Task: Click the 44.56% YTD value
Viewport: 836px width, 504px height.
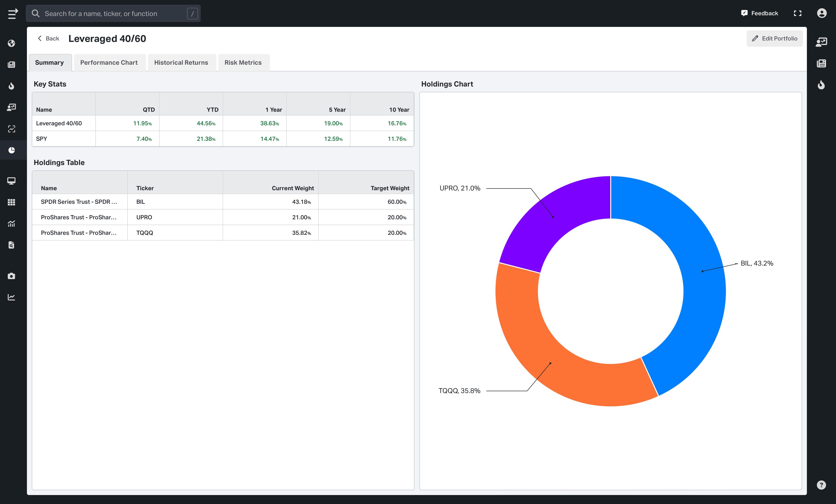Action: point(206,123)
